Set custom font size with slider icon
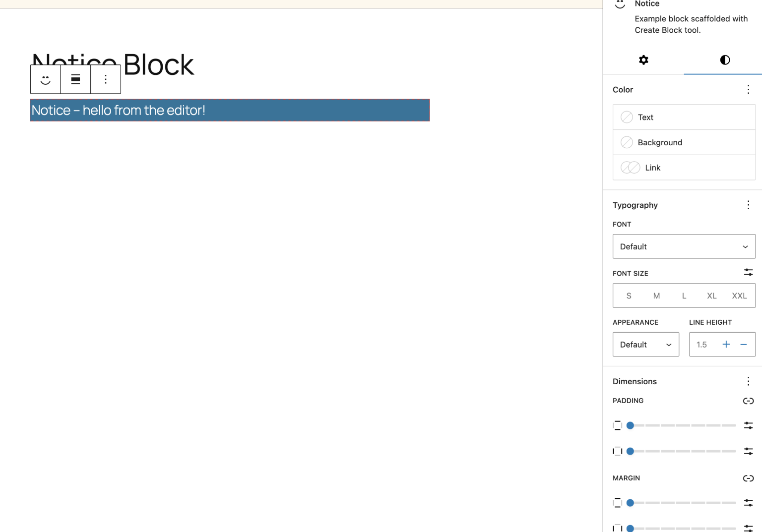The height and width of the screenshot is (532, 762). (748, 272)
